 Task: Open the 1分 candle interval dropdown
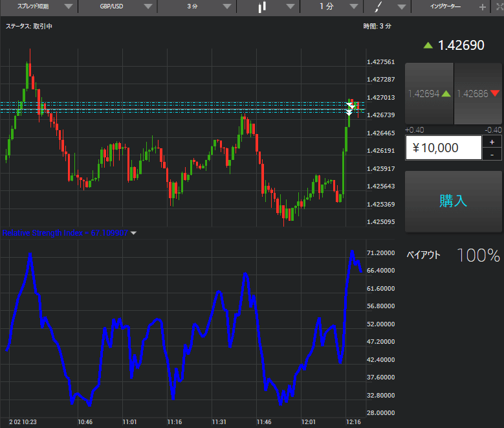point(332,6)
